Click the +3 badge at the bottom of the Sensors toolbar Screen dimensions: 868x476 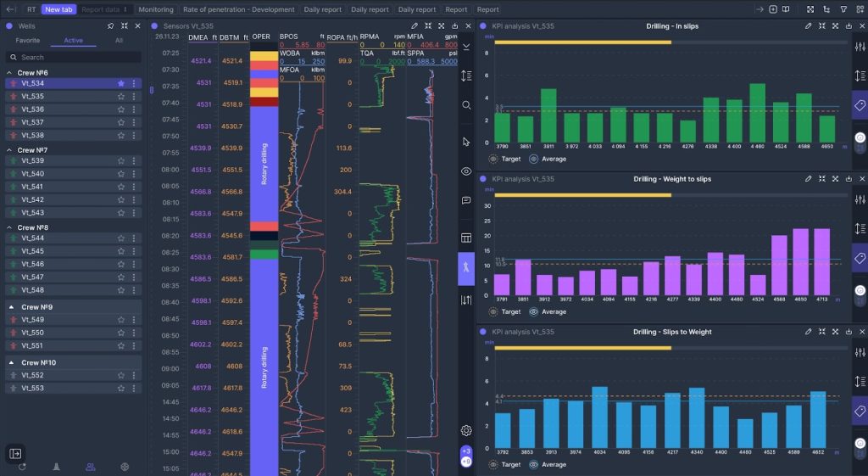point(466,451)
